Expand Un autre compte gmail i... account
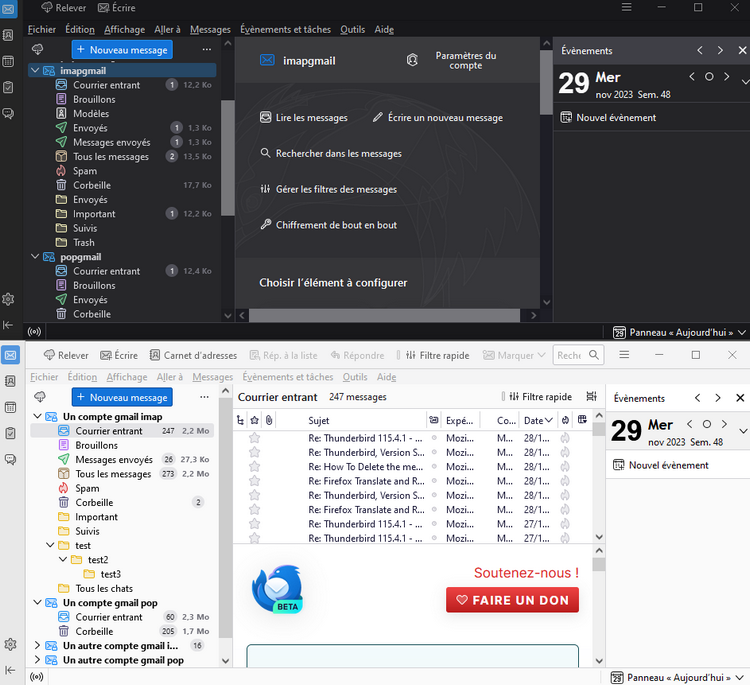This screenshot has width=750, height=685. [x=37, y=645]
